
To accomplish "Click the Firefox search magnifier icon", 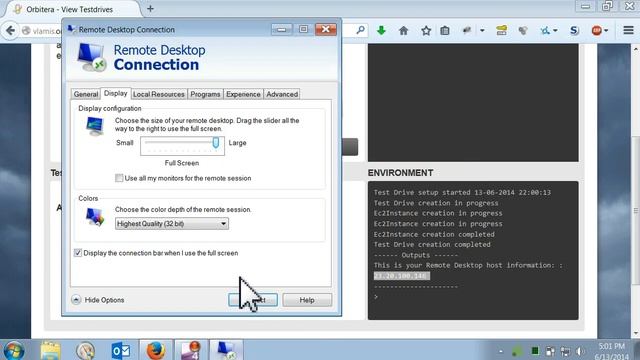I will 360,30.
